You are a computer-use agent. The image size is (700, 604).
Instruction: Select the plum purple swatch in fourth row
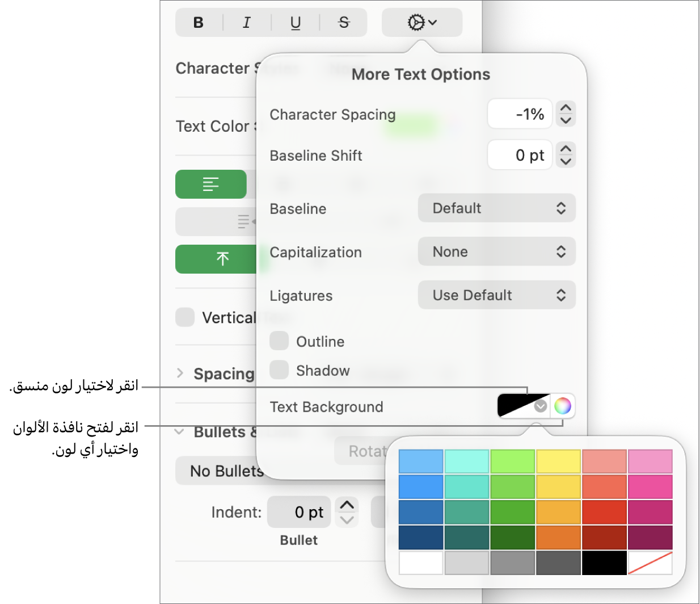(650, 538)
